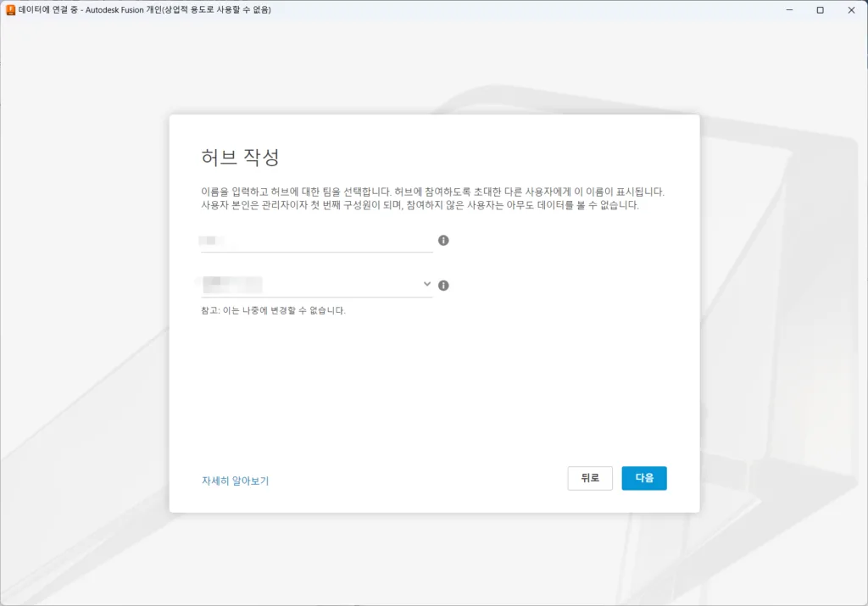Viewport: 868px width, 606px height.
Task: Click the note '참고: 이는 나중에 변경할 수 없습니다.'
Action: 273,310
